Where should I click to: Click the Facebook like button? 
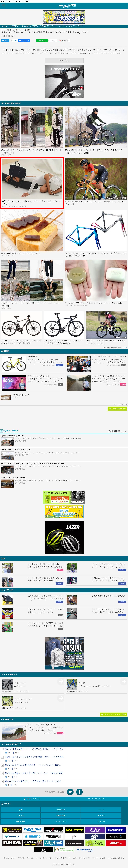[x=24, y=40]
